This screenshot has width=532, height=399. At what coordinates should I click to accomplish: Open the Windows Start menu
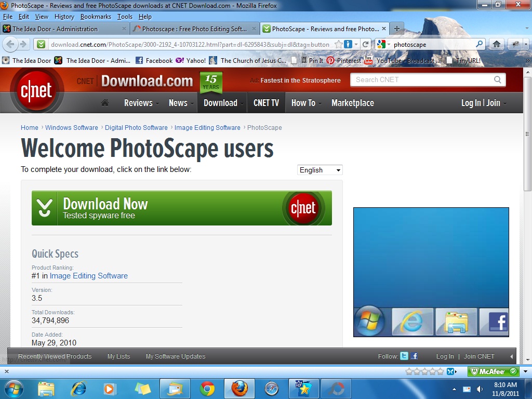point(14,389)
